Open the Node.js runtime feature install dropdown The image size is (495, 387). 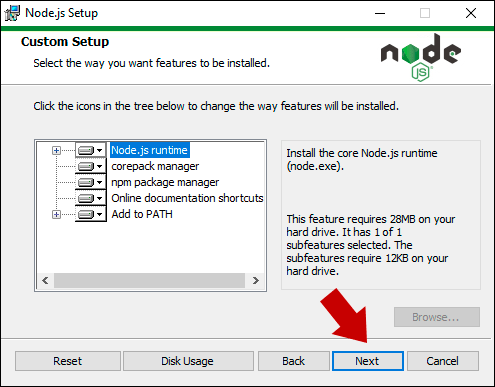click(x=90, y=150)
